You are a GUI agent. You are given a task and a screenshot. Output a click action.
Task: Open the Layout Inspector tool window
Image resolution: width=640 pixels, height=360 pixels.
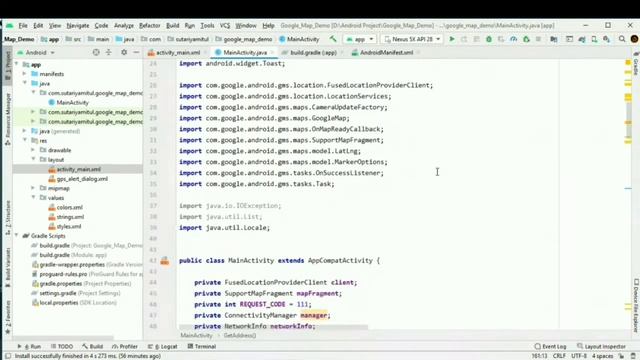click(601, 347)
